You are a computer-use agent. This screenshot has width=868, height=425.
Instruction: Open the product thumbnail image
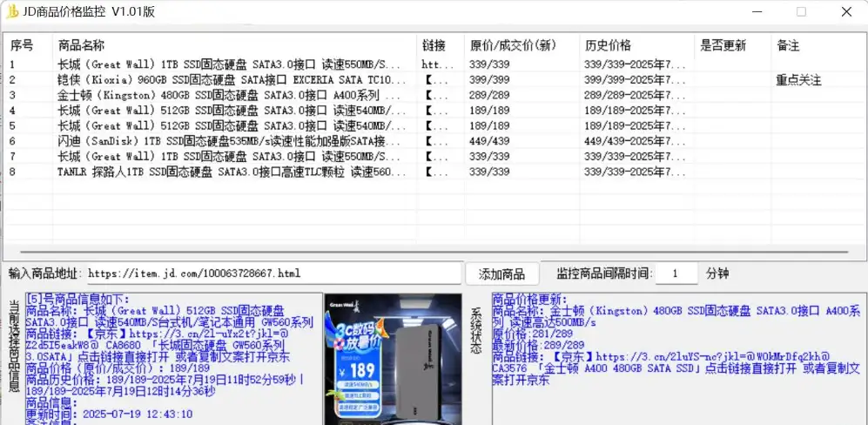point(393,358)
